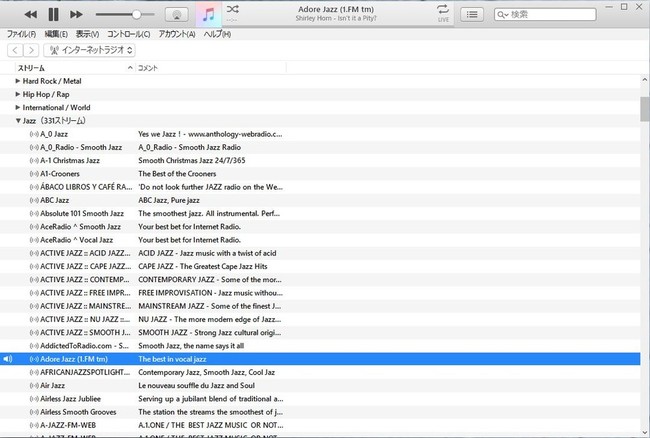Viewport: 650px width, 438px height.
Task: Open the 編集(E) menu
Action: click(x=56, y=34)
